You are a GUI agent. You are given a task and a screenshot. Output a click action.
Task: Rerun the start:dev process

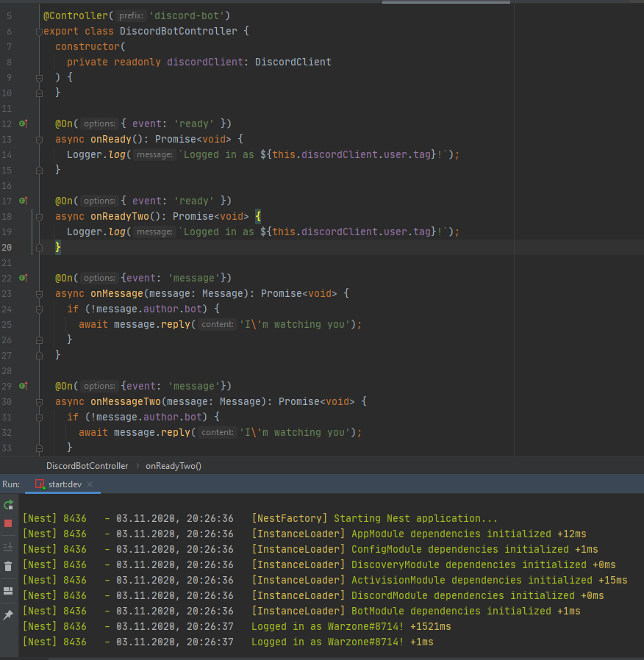(10, 504)
